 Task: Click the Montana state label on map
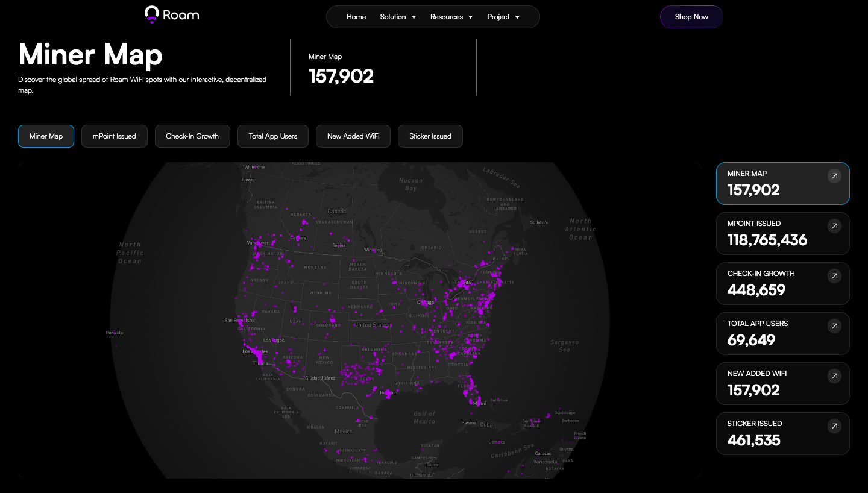click(315, 267)
